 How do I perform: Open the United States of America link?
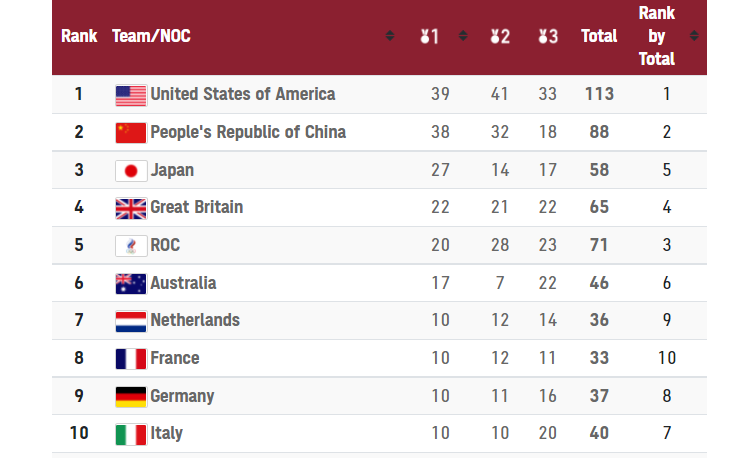243,94
